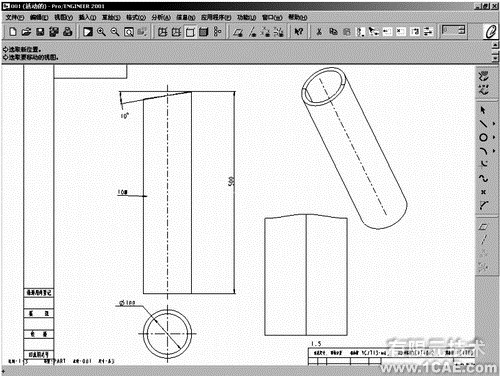500x376 pixels.
Task: Toggle the shaded display mode button
Action: [x=204, y=32]
